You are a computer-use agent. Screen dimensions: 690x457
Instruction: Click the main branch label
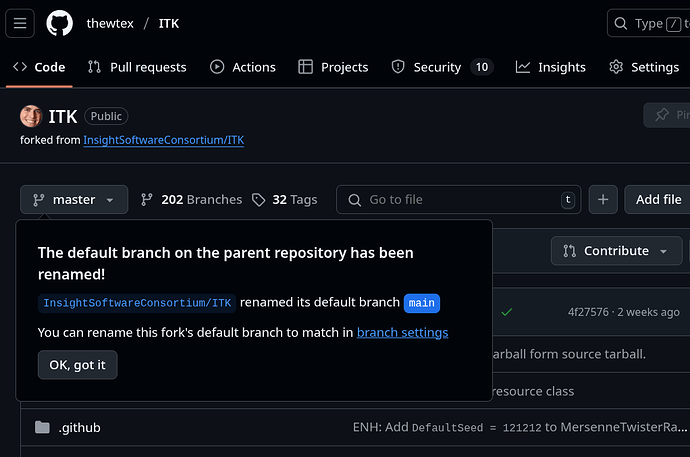(422, 303)
